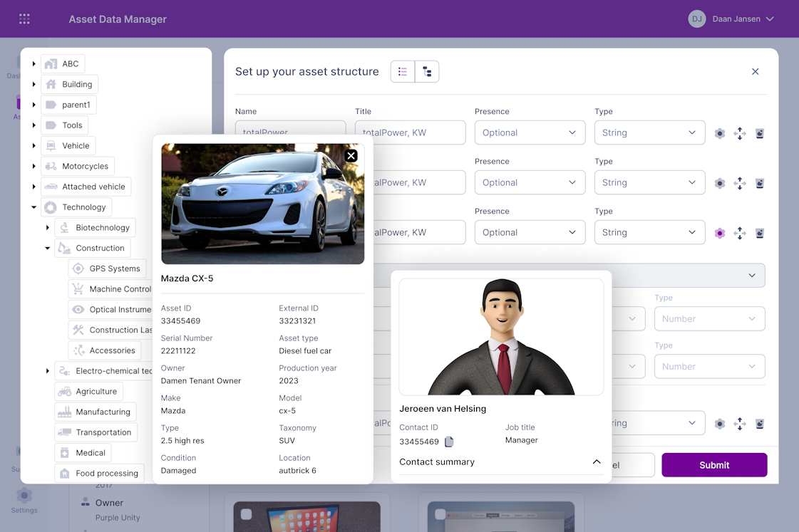The image size is (799, 532).
Task: Select the Tools category in the tree
Action: pos(64,125)
